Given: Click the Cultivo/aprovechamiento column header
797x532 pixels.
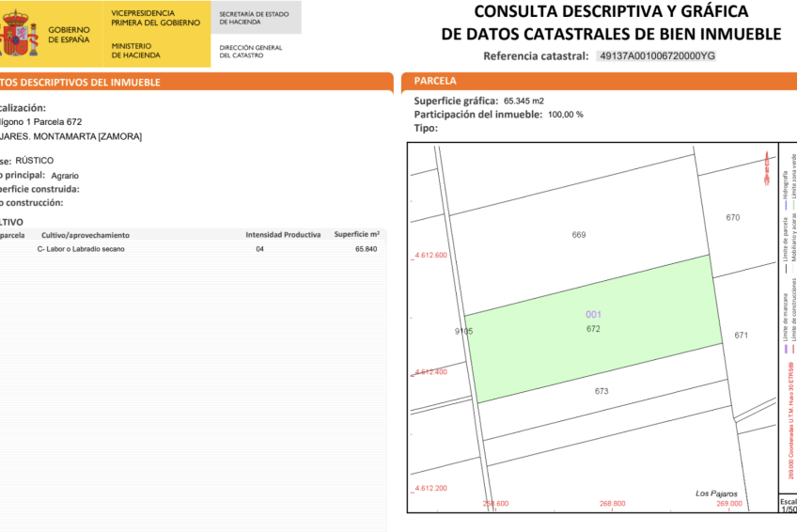Looking at the screenshot, I should click(x=86, y=234).
